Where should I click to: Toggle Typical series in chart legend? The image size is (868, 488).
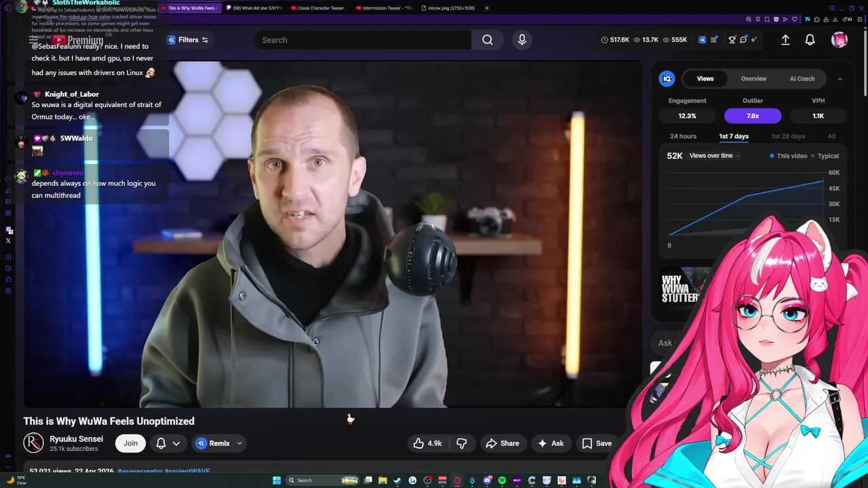tap(824, 156)
